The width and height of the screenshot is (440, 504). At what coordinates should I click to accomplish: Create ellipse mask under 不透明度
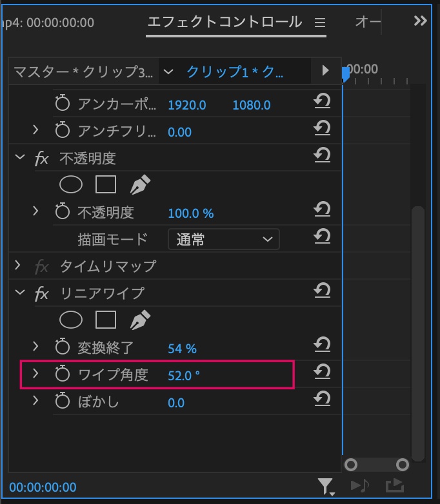pos(71,184)
